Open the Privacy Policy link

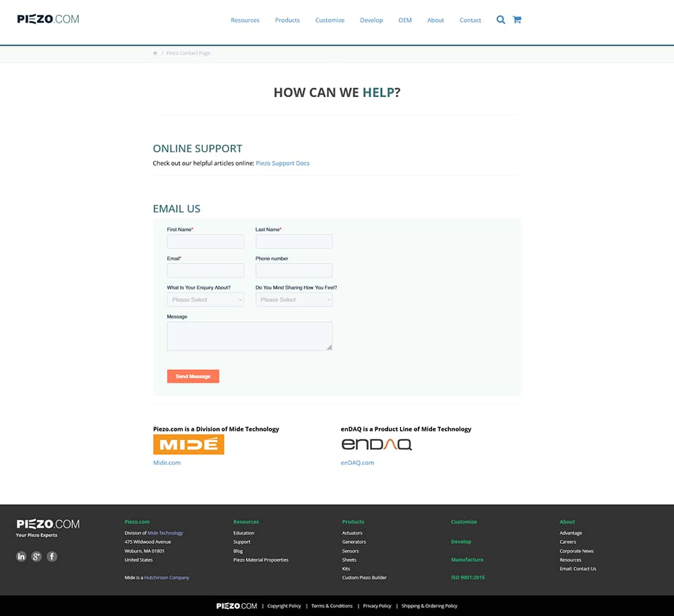pos(377,606)
